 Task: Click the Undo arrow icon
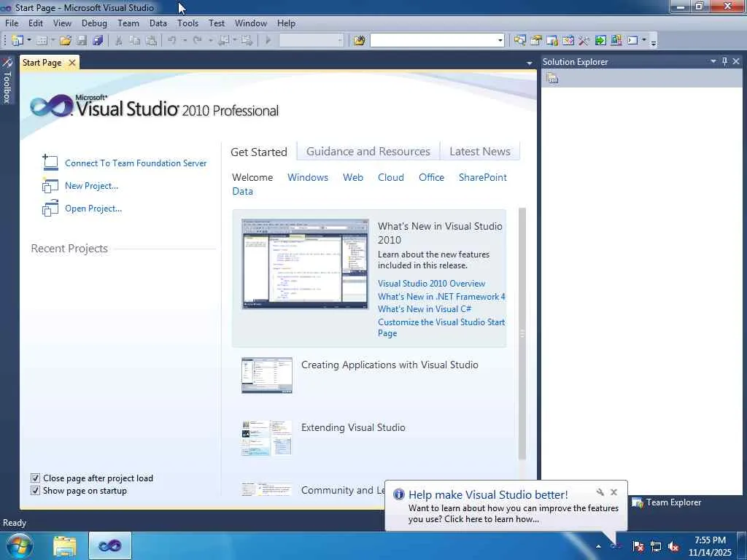(172, 41)
